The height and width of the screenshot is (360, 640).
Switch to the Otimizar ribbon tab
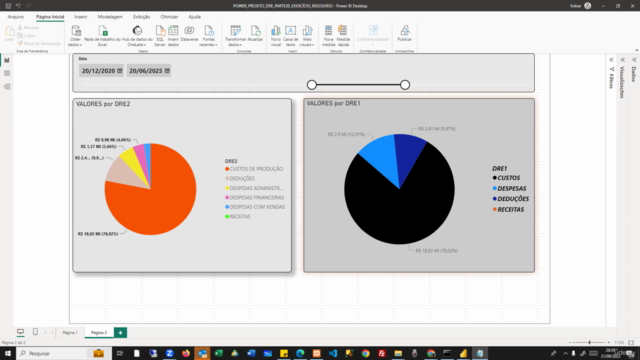169,17
